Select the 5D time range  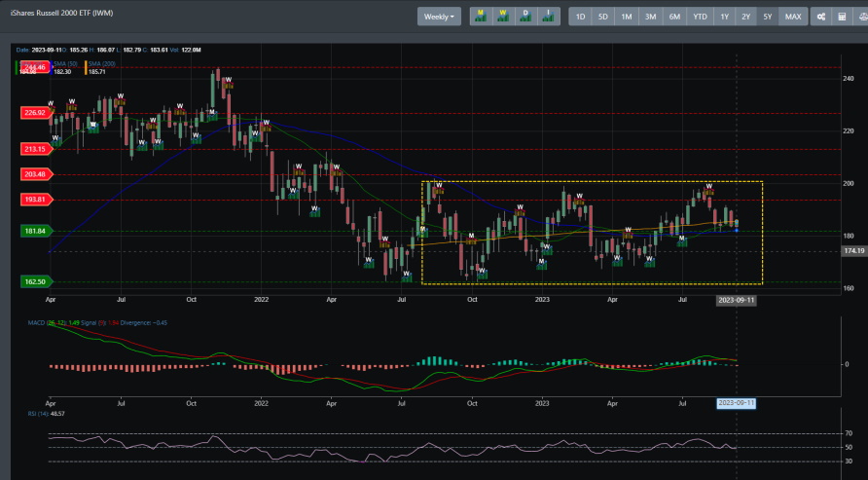[603, 17]
